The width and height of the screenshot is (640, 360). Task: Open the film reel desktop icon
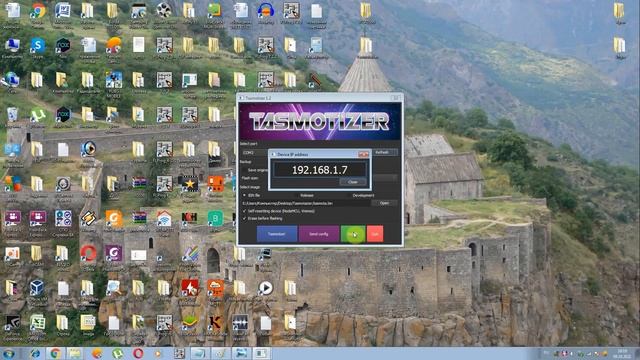tap(164, 11)
